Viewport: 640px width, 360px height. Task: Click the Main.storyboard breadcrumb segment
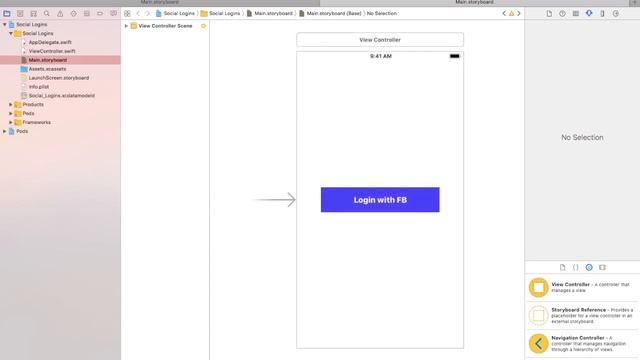pyautogui.click(x=270, y=13)
